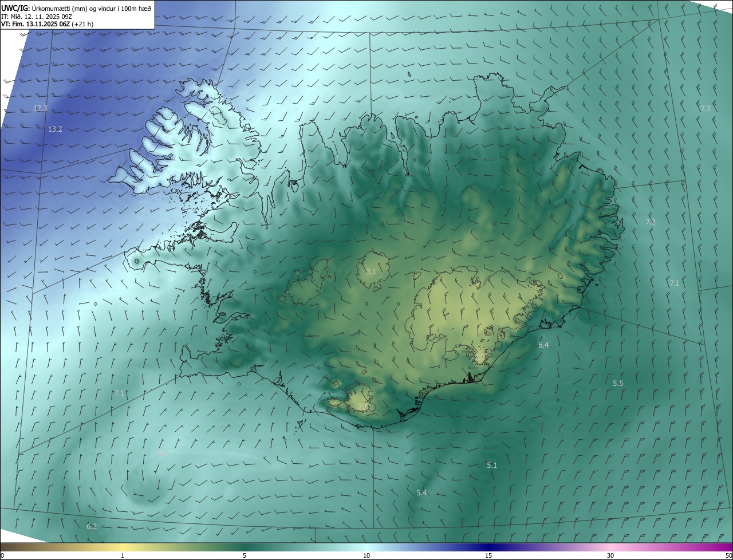This screenshot has width=733, height=560.
Task: Pick the yellow colorbar segment above 1
Action: click(x=123, y=547)
